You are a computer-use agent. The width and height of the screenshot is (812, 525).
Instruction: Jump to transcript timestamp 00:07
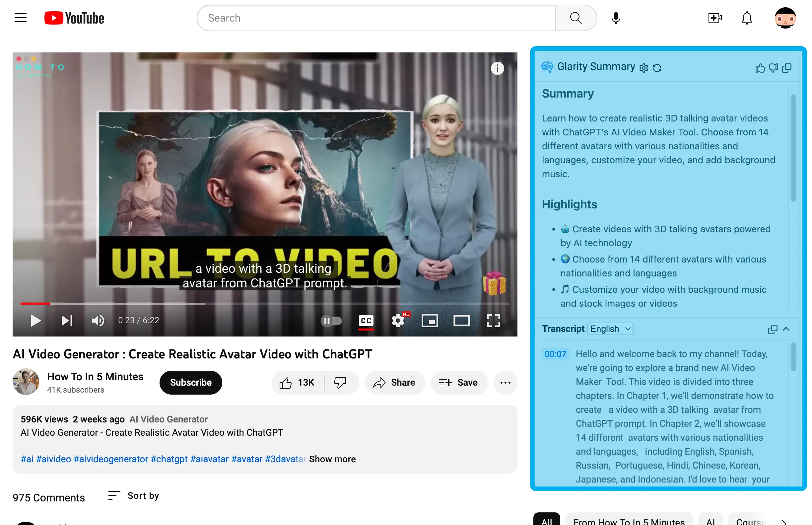[x=555, y=354]
